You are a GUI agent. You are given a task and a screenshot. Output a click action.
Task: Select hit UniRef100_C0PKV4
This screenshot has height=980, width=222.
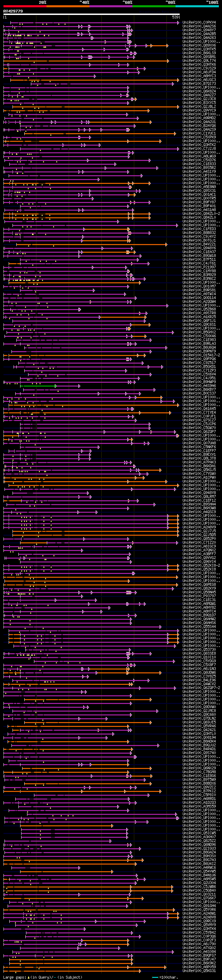[x=199, y=23]
